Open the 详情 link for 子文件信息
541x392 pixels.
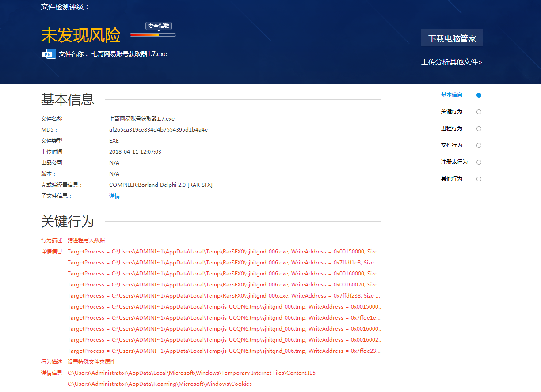pos(114,196)
